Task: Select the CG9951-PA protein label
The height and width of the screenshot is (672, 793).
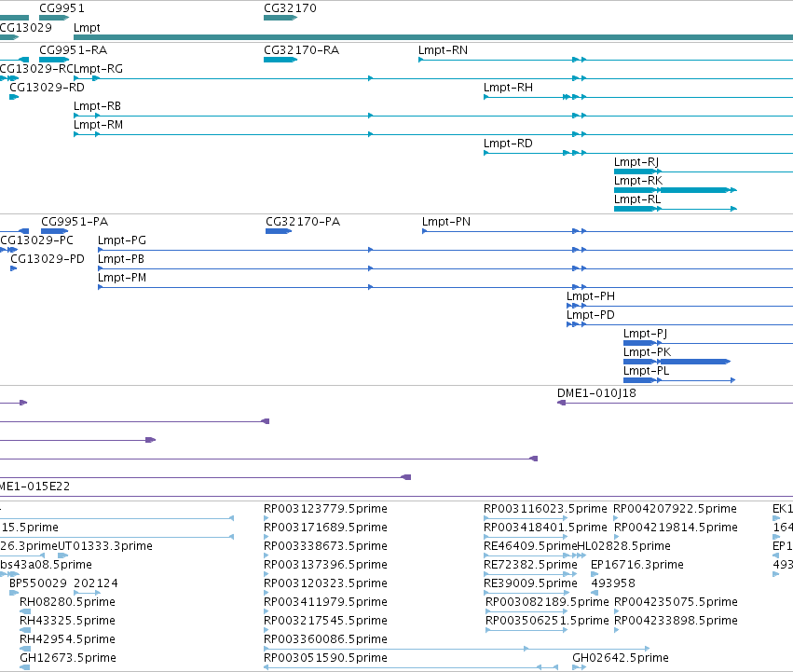Action: coord(75,222)
